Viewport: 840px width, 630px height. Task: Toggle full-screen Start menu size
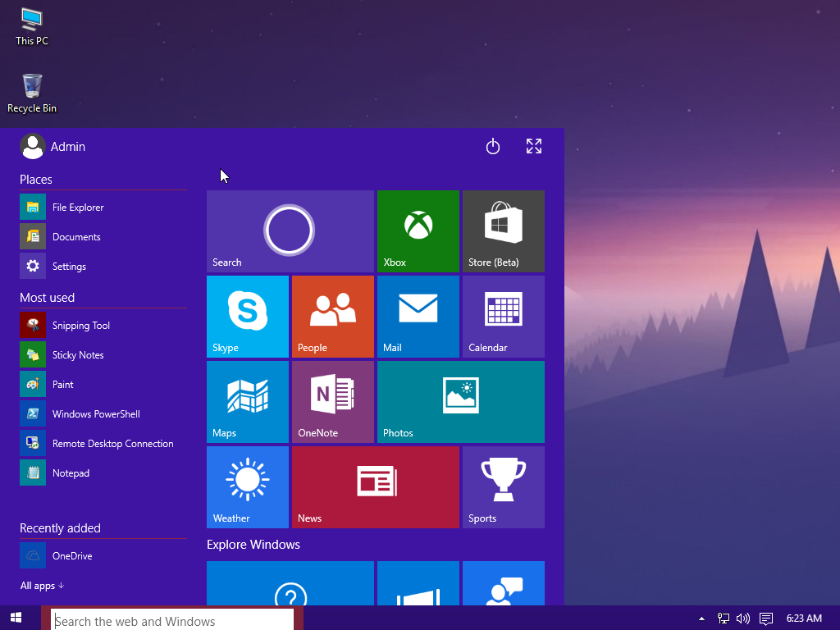pos(534,147)
